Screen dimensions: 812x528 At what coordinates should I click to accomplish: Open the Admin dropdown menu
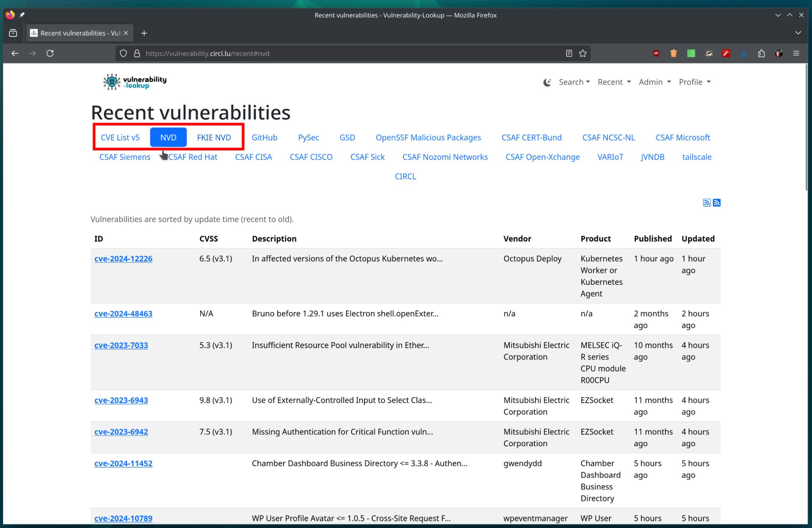pyautogui.click(x=655, y=82)
